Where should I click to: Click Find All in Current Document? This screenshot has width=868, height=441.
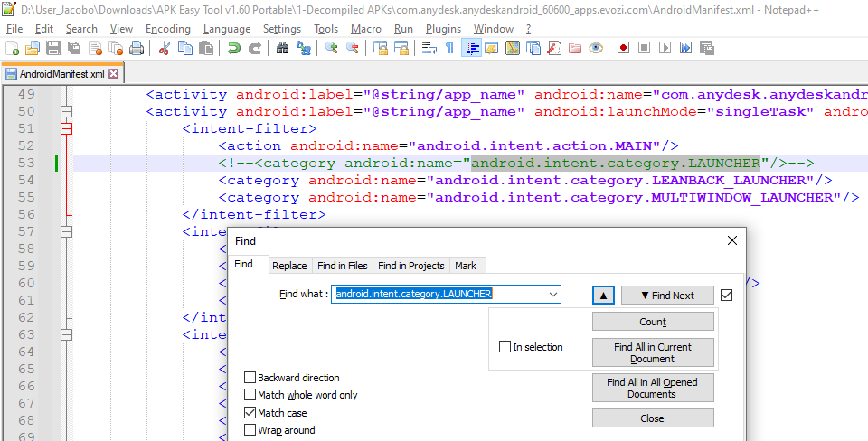point(653,352)
